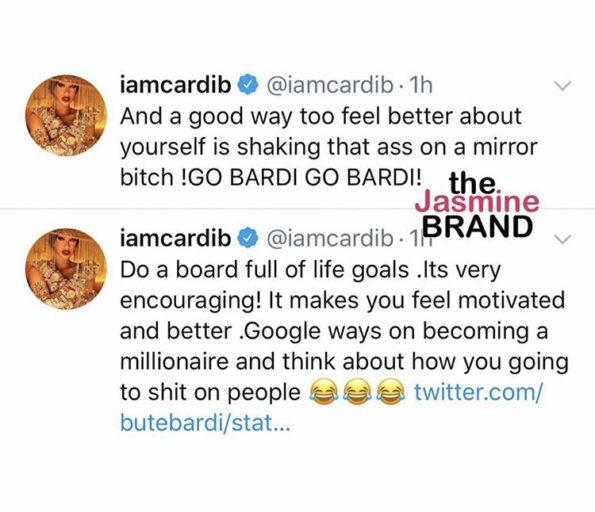The height and width of the screenshot is (512, 595).
Task: Select the @iamcardib handle on first tweet
Action: (x=330, y=86)
